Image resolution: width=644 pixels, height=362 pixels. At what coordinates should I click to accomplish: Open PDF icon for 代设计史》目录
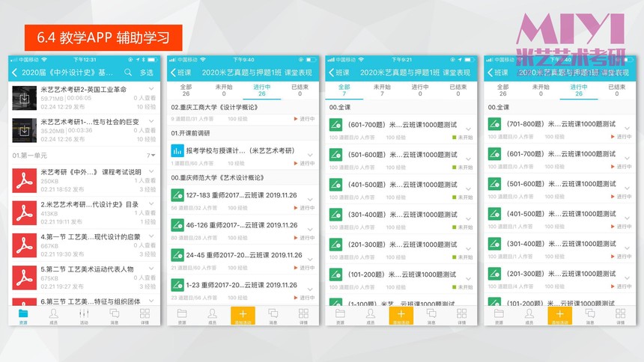click(x=24, y=213)
